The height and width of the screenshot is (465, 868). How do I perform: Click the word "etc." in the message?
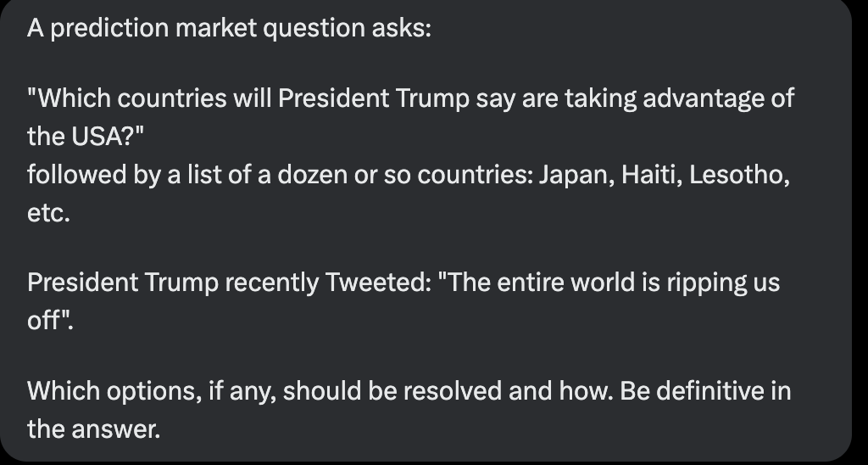click(48, 213)
